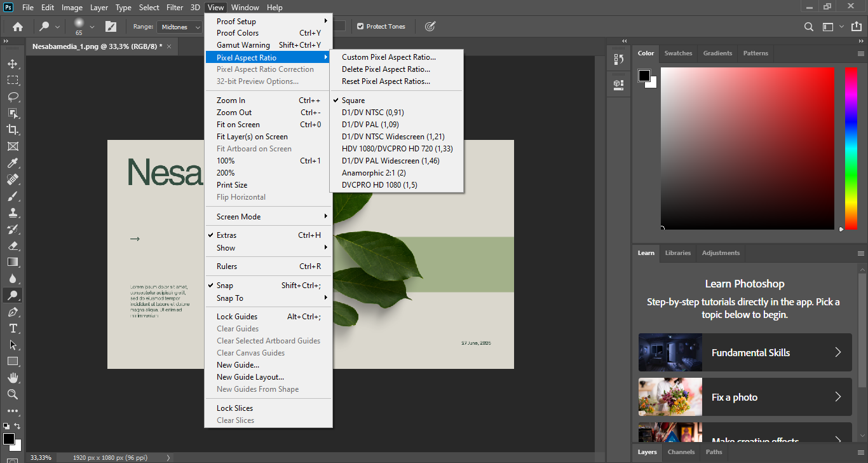
Task: Choose the Hand tool
Action: pos(12,378)
